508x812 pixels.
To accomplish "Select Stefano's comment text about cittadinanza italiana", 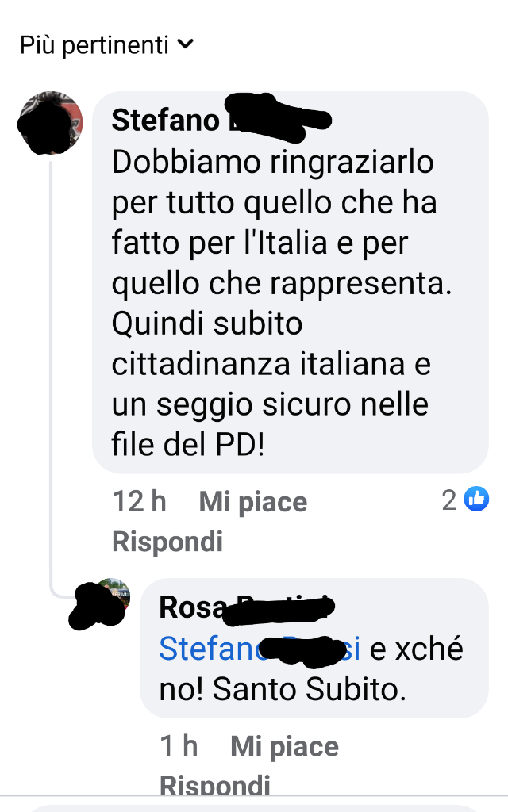I will [x=282, y=303].
